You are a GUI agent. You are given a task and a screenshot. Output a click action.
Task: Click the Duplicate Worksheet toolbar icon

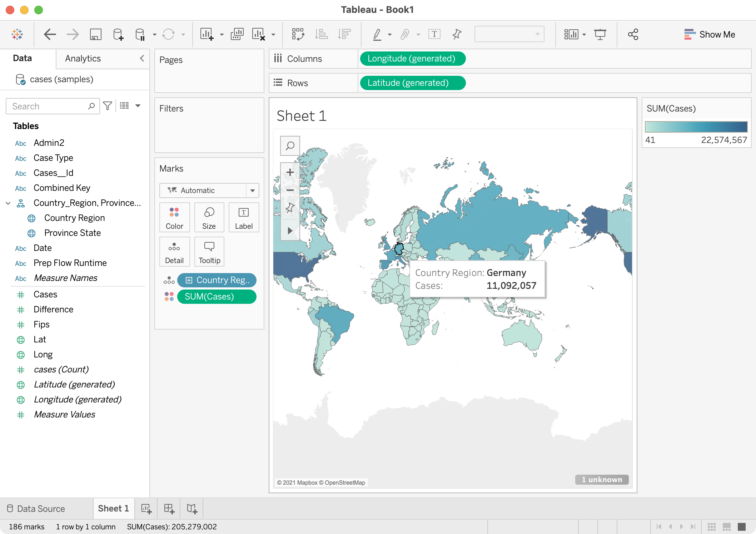pyautogui.click(x=237, y=35)
